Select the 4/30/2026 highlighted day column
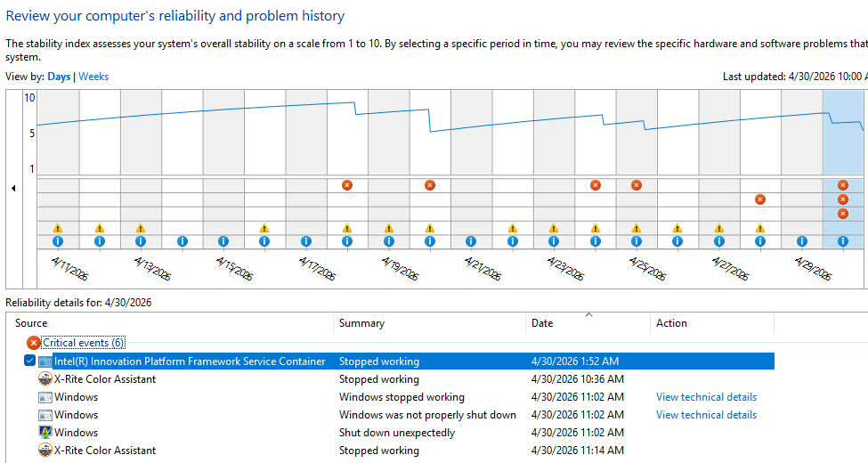This screenshot has height=463, width=868. pos(842,134)
